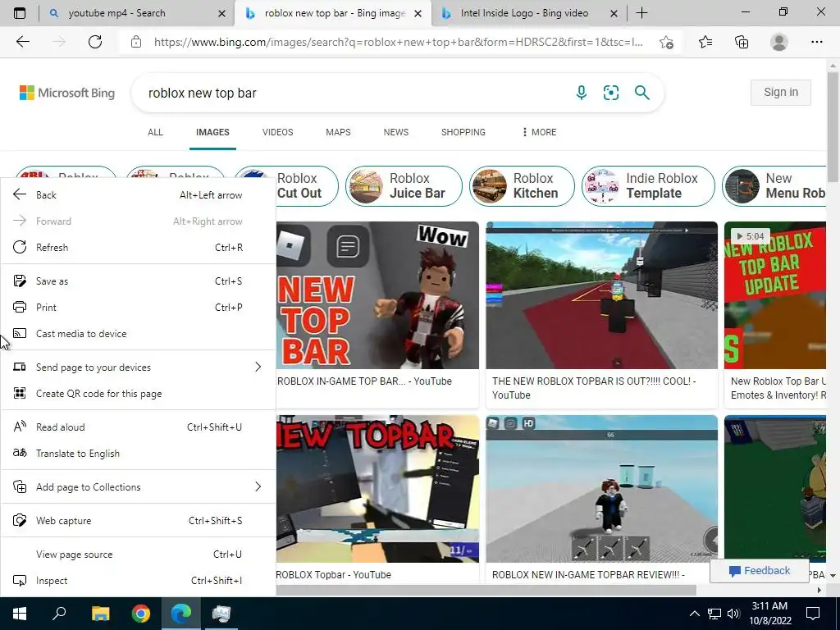
Task: Choose Save as from context menu
Action: [x=138, y=281]
